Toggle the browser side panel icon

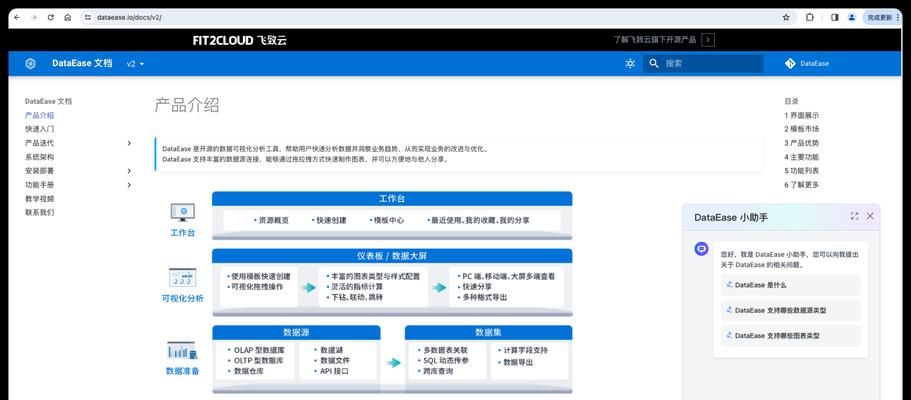point(835,17)
